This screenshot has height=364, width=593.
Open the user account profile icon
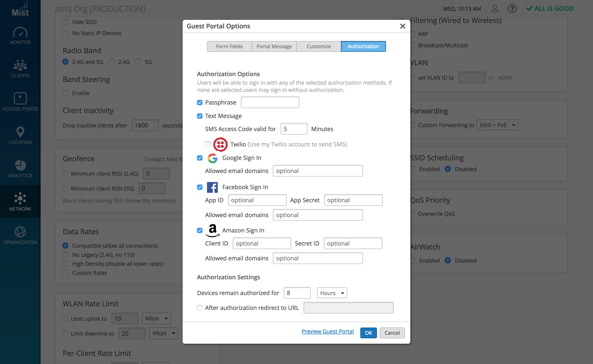pos(495,9)
